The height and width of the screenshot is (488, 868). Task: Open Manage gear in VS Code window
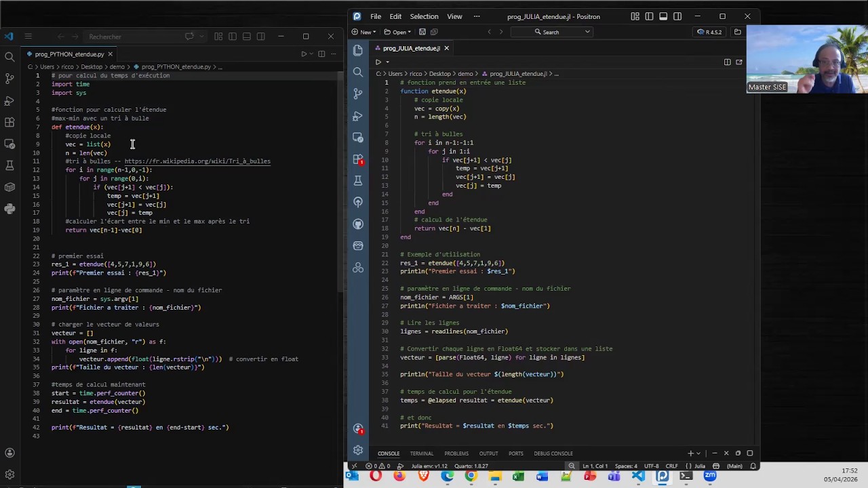point(9,474)
